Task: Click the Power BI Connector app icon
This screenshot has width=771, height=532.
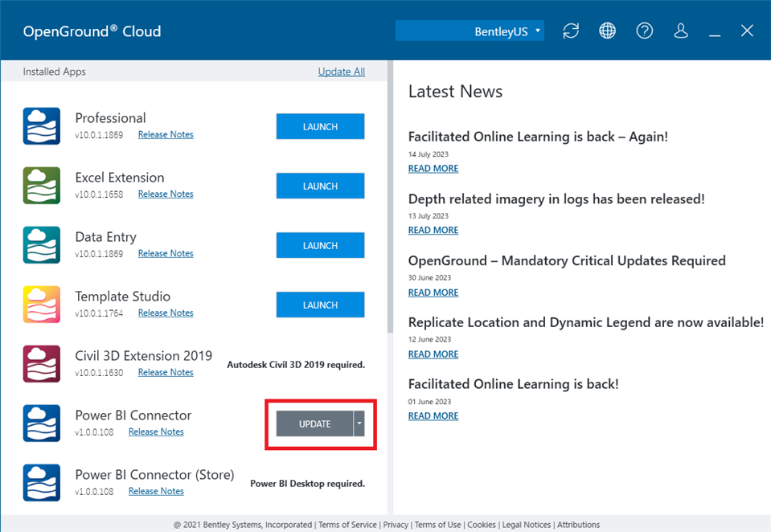Action: pyautogui.click(x=42, y=424)
